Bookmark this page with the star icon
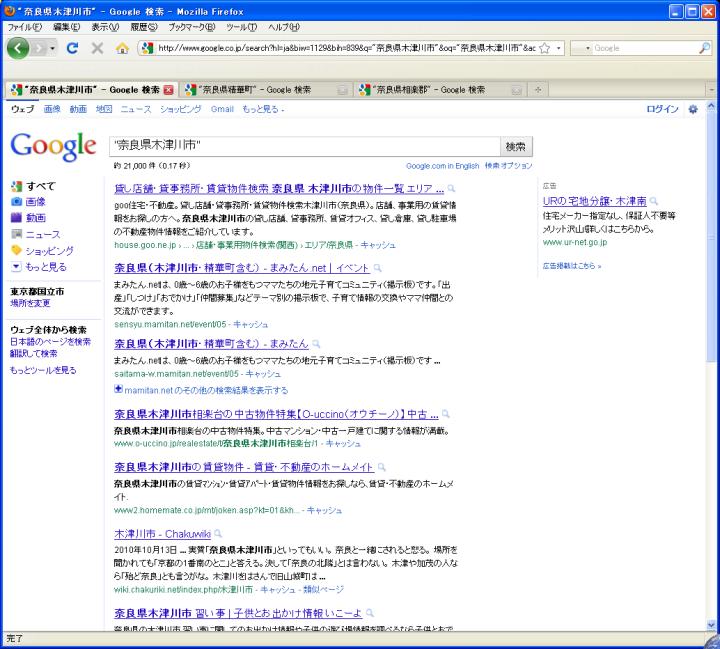 (x=544, y=48)
